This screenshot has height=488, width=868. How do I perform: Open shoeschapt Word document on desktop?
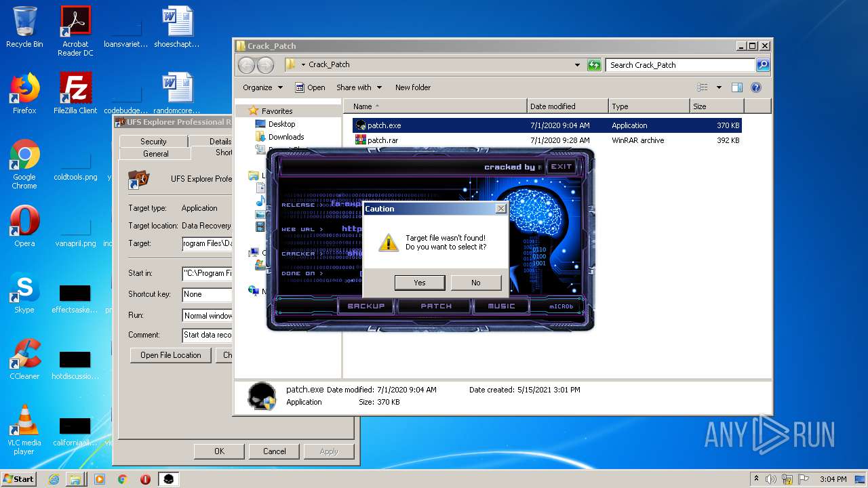(177, 28)
